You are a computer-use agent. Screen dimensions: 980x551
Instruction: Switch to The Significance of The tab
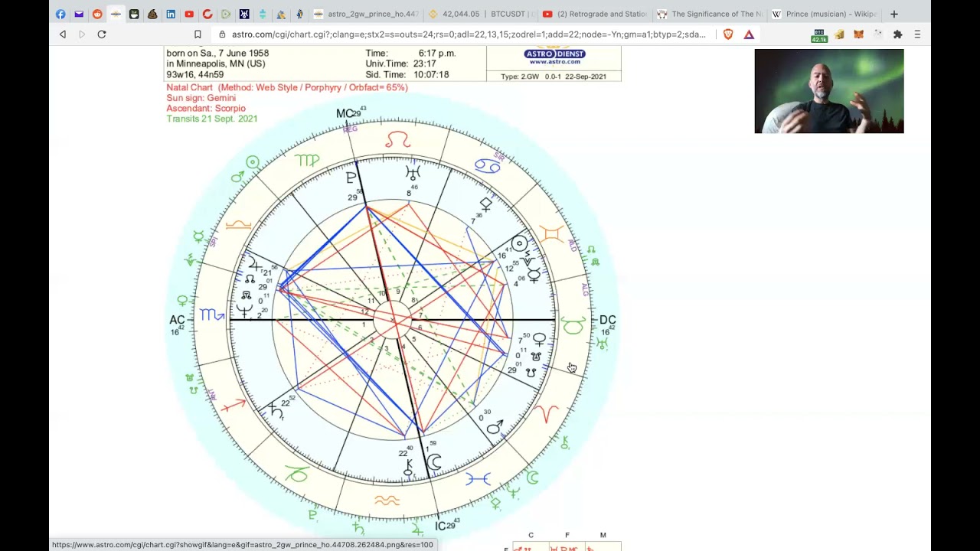[x=710, y=14]
